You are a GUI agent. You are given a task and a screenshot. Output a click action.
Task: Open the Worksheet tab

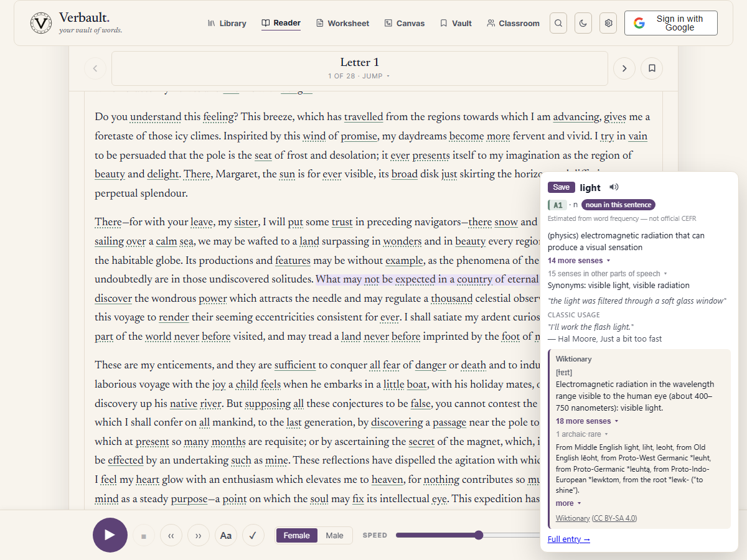click(342, 23)
